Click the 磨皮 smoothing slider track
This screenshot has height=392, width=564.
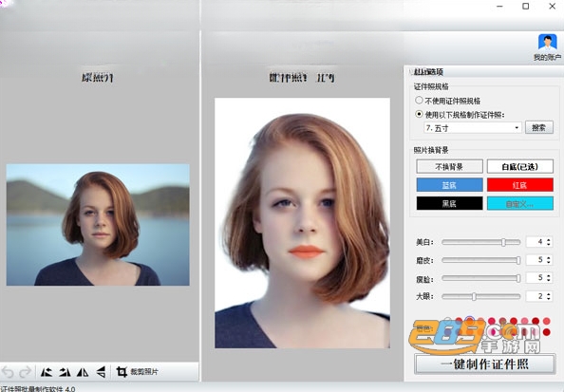tap(481, 260)
